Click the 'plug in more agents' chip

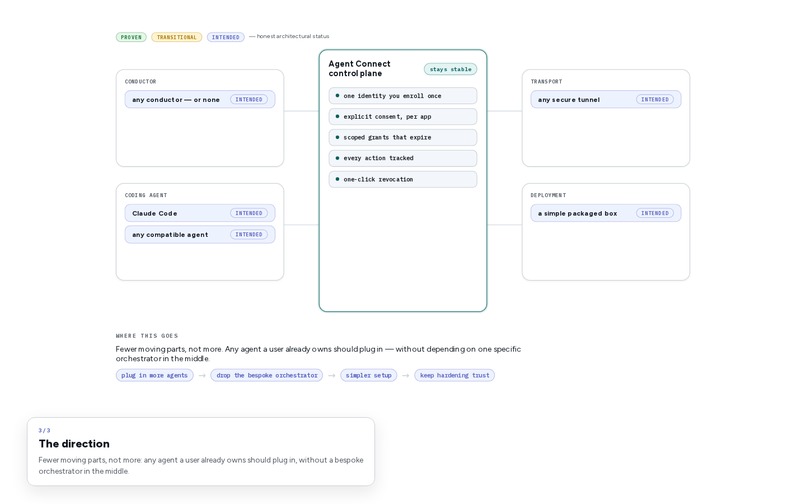pos(155,375)
